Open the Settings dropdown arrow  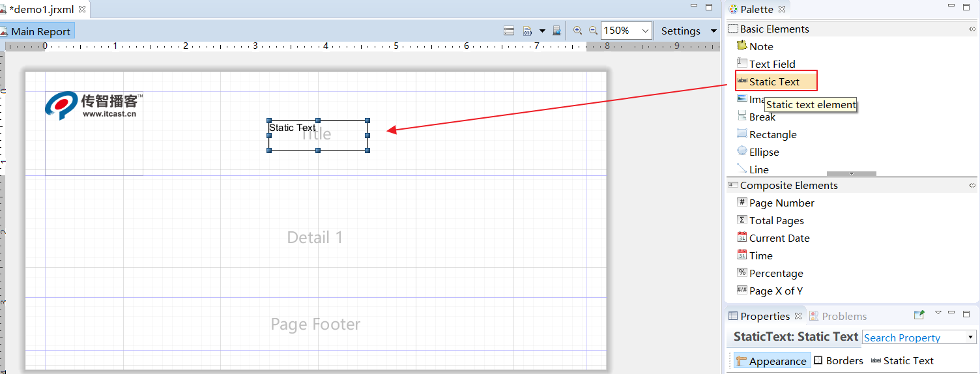713,31
